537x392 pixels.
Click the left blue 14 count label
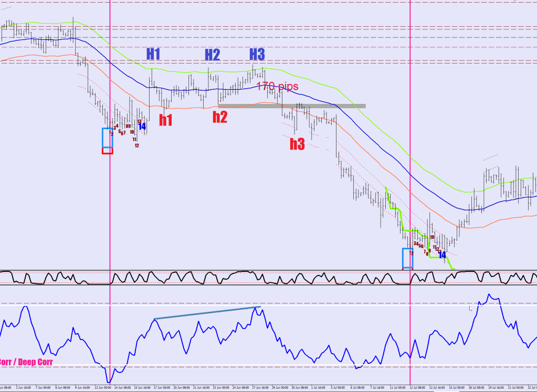point(142,126)
